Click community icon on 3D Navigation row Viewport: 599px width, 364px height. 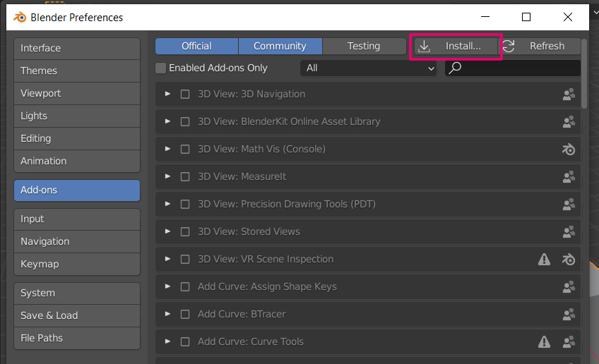pos(569,95)
